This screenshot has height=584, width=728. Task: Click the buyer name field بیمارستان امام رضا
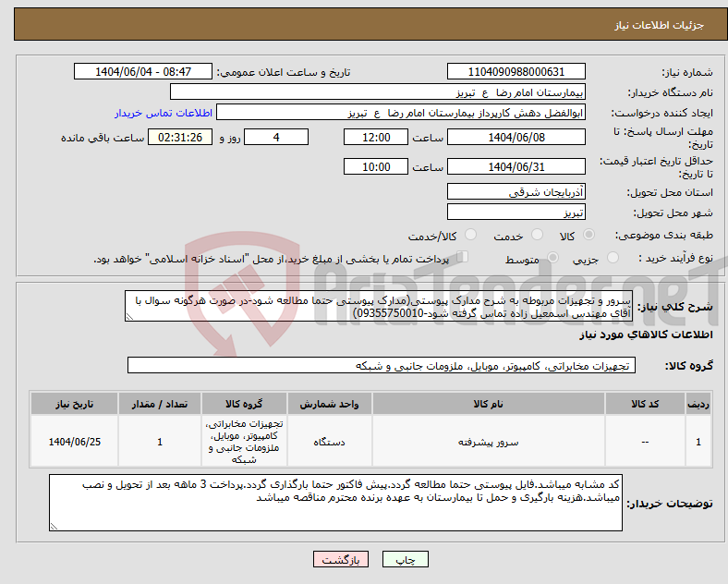pyautogui.click(x=378, y=92)
